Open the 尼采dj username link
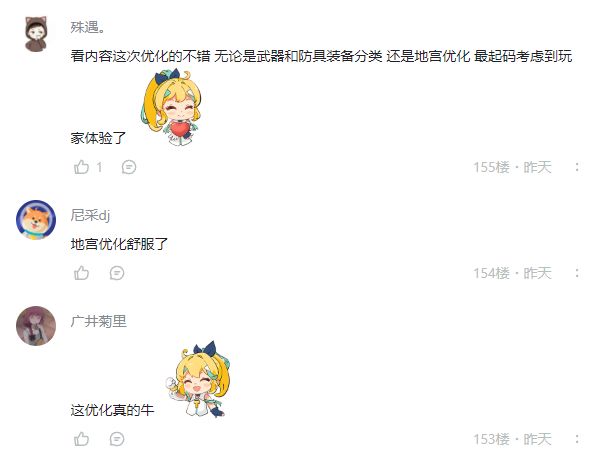Viewport: 599px width, 468px height. pos(90,215)
